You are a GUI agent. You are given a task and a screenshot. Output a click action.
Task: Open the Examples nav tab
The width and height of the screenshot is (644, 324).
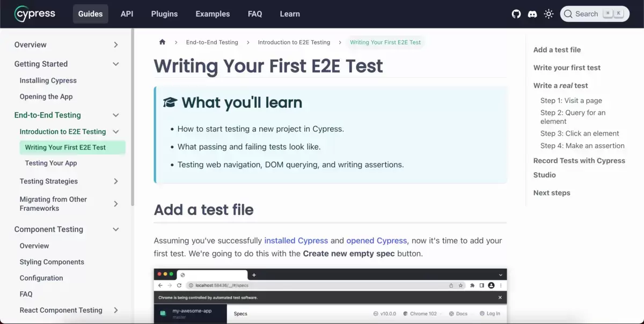click(x=213, y=14)
